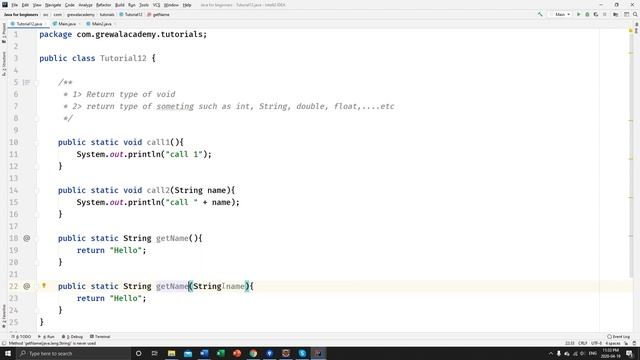The width and height of the screenshot is (640, 360).
Task: Open the Run menu
Action: [x=132, y=5]
